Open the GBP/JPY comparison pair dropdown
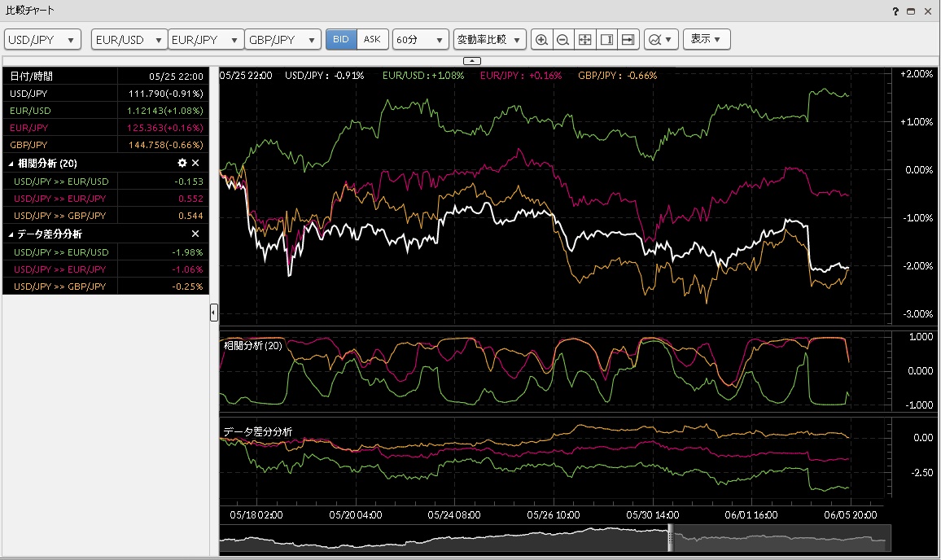The height and width of the screenshot is (560, 941). coord(282,40)
